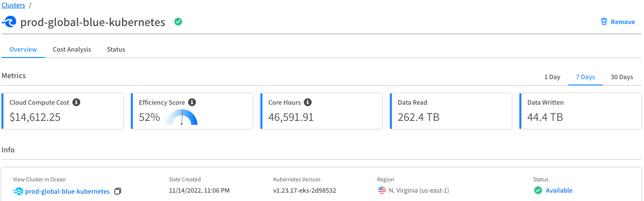This screenshot has height=201, width=644.
Task: Select the 1 Day time range
Action: pyautogui.click(x=552, y=77)
